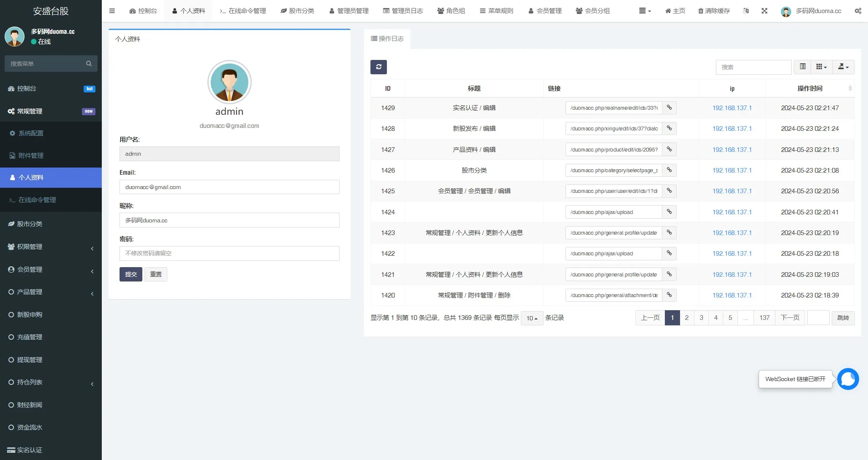The width and height of the screenshot is (868, 460).
Task: Open the records-per-page dropdown showing 10
Action: (x=532, y=318)
